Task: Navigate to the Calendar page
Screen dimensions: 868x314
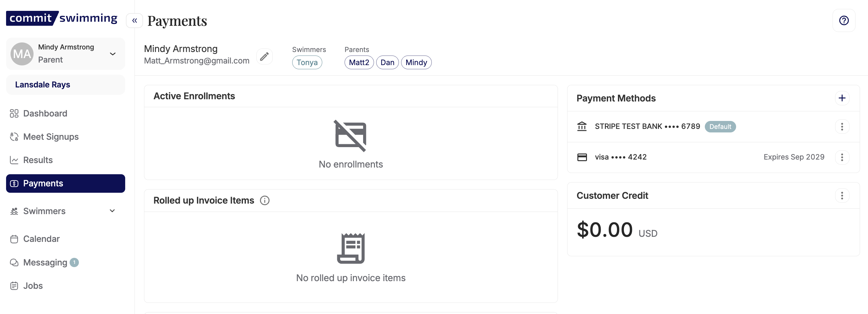Action: click(41, 239)
